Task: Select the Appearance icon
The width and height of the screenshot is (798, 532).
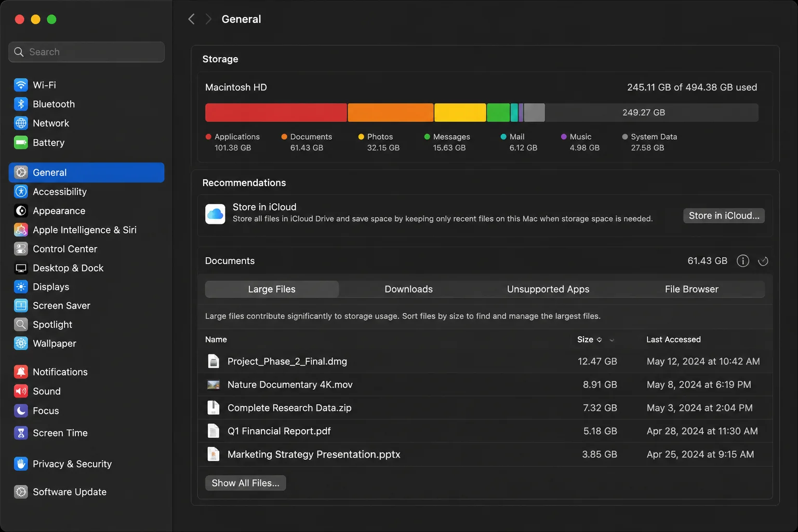Action: pyautogui.click(x=21, y=211)
